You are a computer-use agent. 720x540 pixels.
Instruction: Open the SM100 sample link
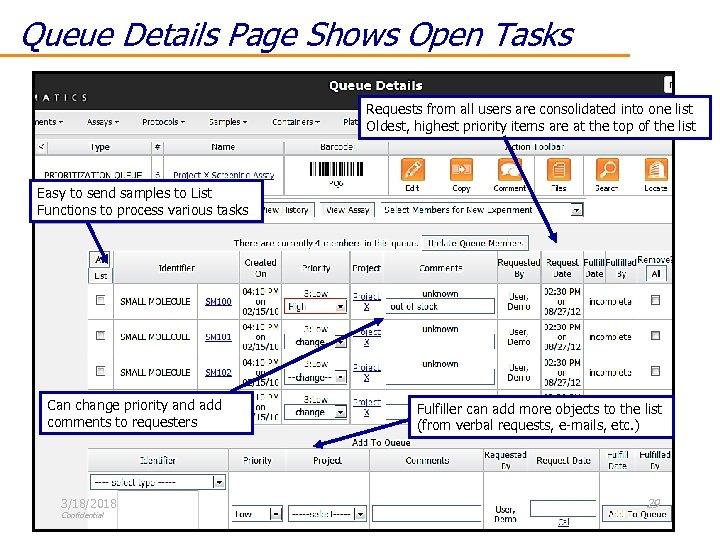[x=218, y=302]
